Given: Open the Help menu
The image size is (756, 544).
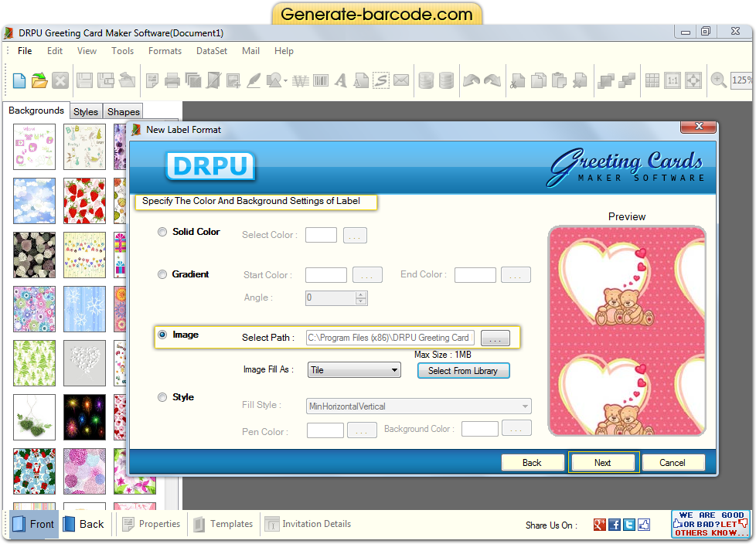Looking at the screenshot, I should point(284,51).
